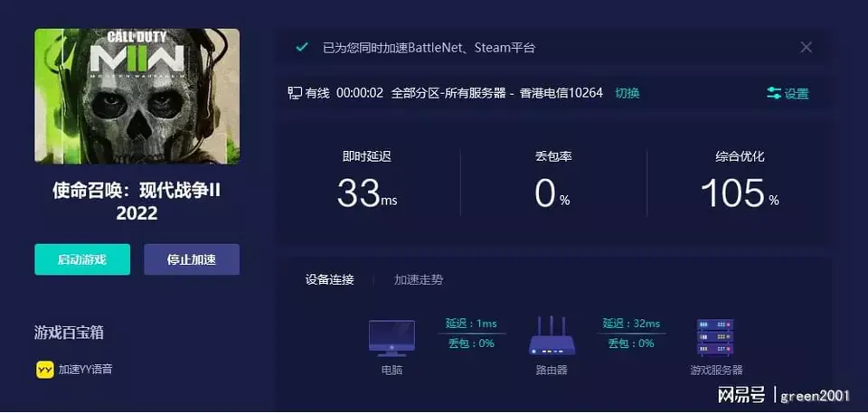868x413 pixels.
Task: Open the 设置 settings sliders icon
Action: pyautogui.click(x=774, y=93)
